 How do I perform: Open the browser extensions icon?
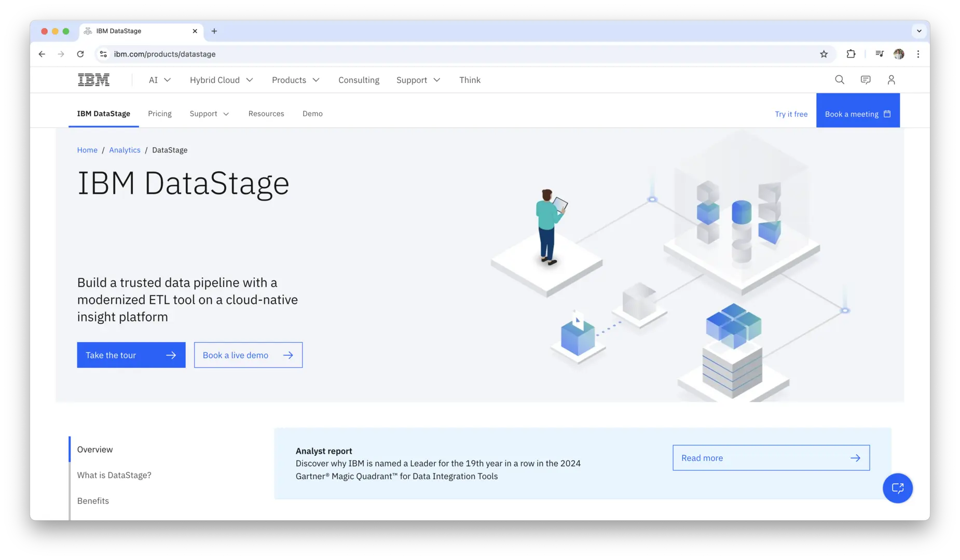click(x=851, y=54)
